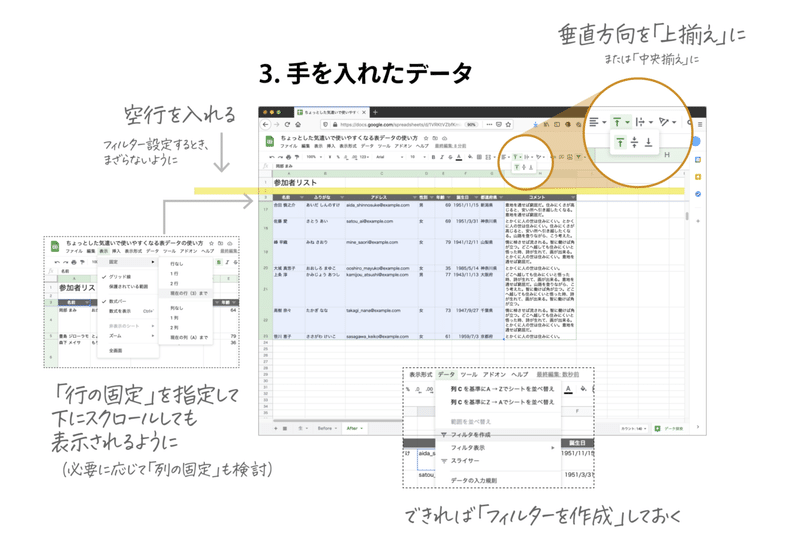Click the calendar icon in right side panel
Viewport: 800px width, 558px height.
[x=697, y=160]
